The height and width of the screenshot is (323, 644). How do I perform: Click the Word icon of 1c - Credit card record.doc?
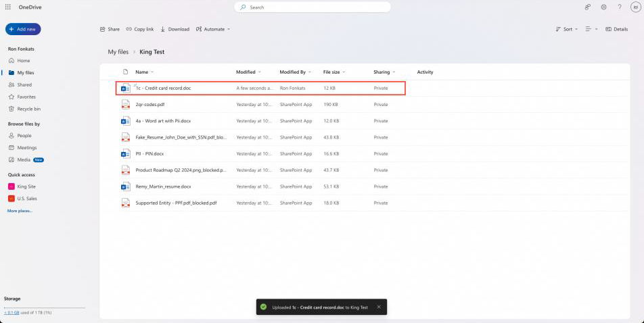click(x=125, y=89)
